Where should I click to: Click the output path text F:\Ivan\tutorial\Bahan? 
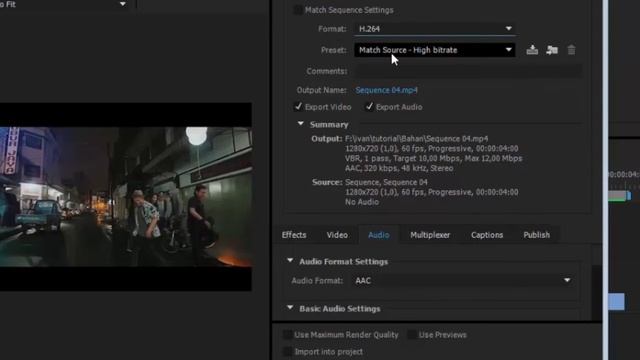coord(416,139)
